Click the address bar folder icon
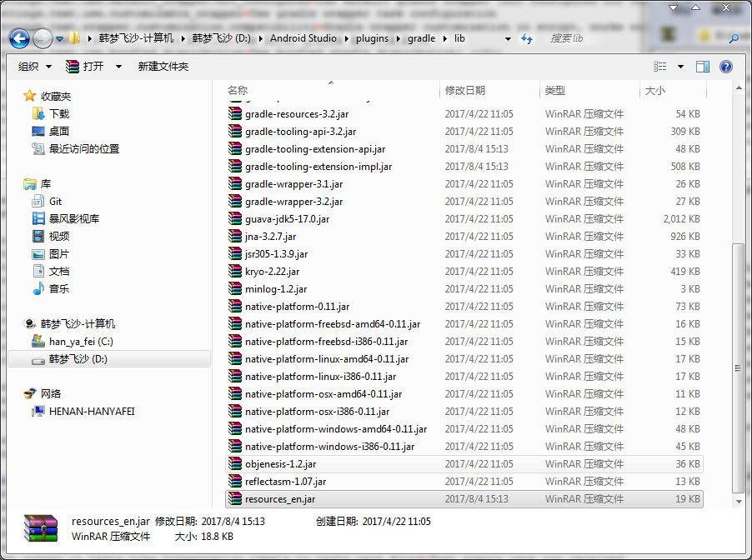Viewport: 752px width, 560px height. point(74,37)
